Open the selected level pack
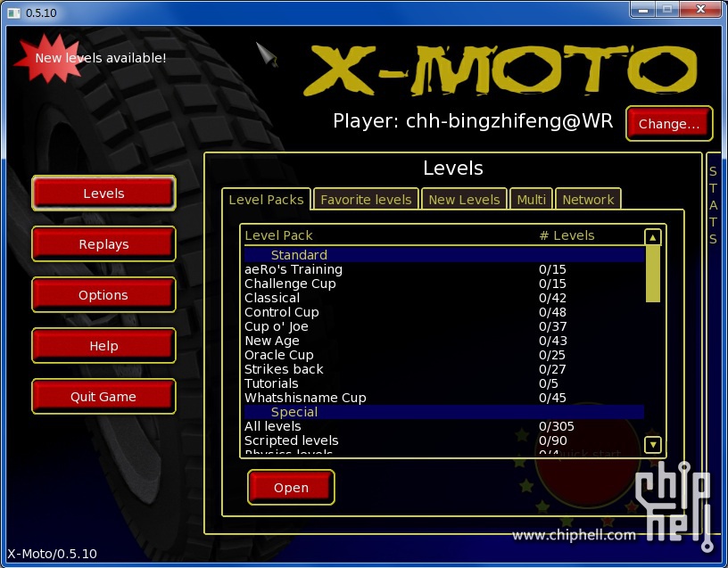The width and height of the screenshot is (728, 568). [291, 487]
